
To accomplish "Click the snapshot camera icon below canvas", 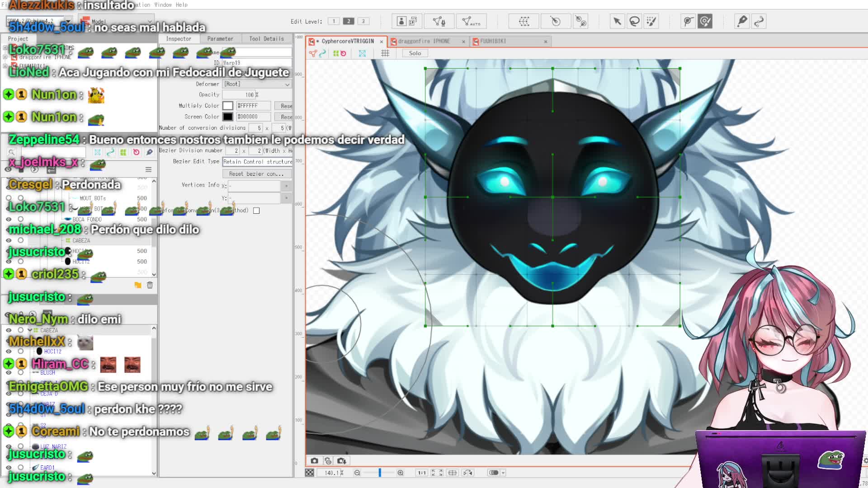I will tap(314, 461).
